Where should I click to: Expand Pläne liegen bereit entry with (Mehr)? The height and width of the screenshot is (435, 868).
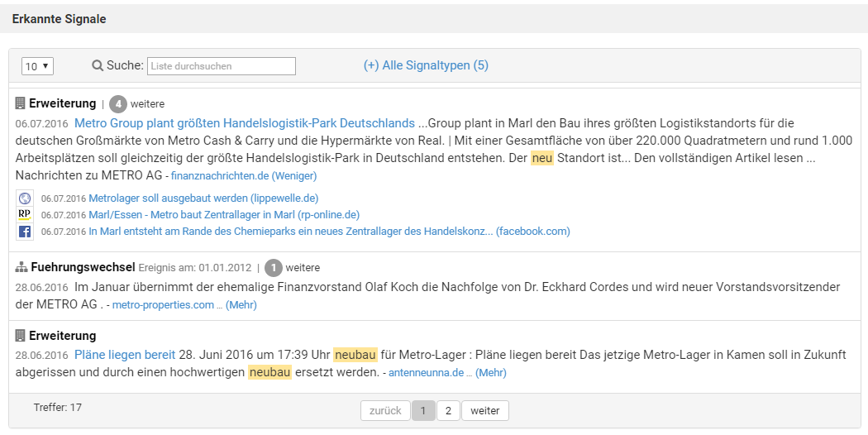coord(491,372)
